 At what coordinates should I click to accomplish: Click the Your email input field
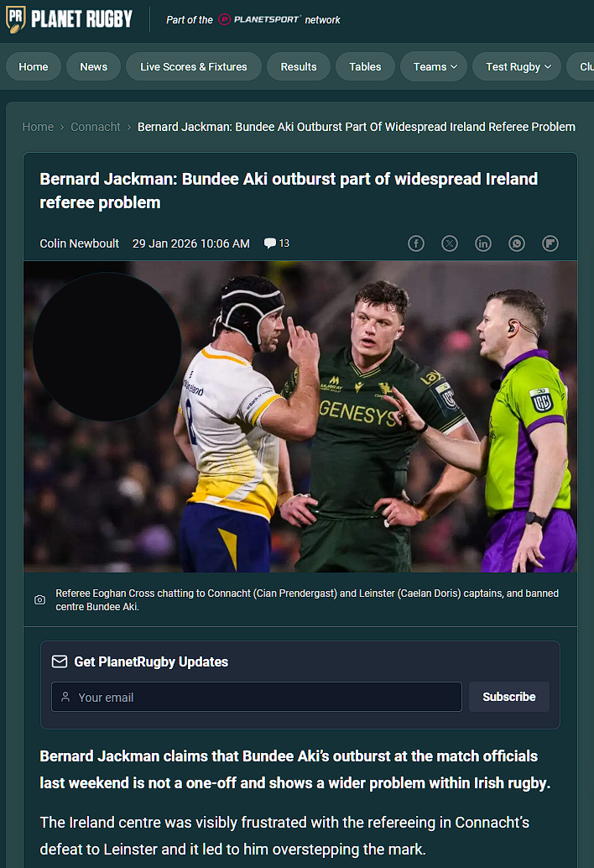point(257,697)
